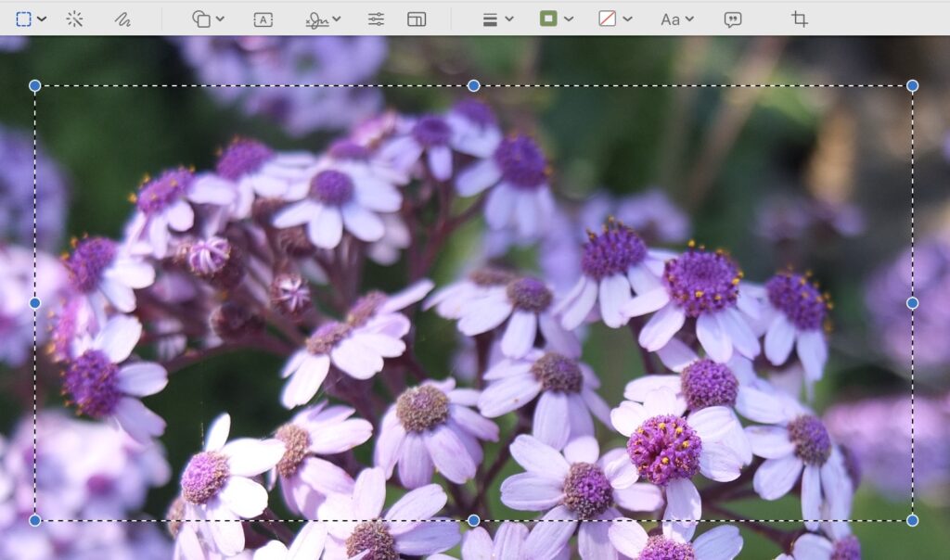Click the bottom-right selection handle
Viewport: 950px width, 560px height.
pyautogui.click(x=913, y=520)
